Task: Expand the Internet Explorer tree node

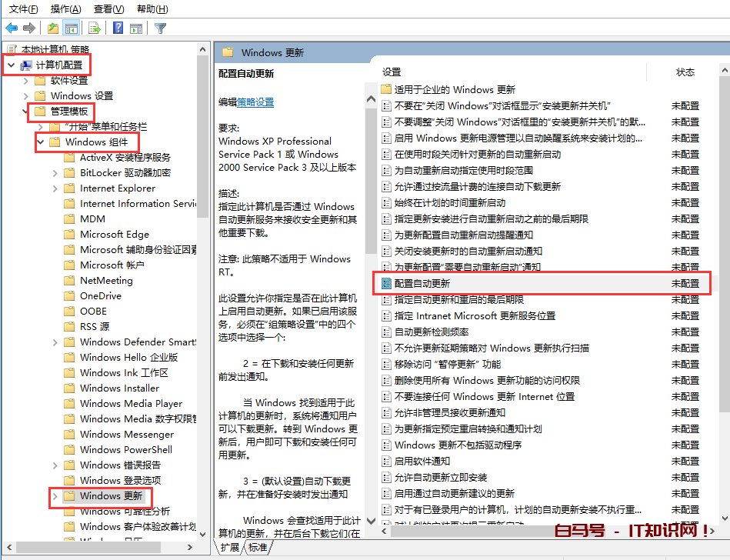Action: point(55,188)
